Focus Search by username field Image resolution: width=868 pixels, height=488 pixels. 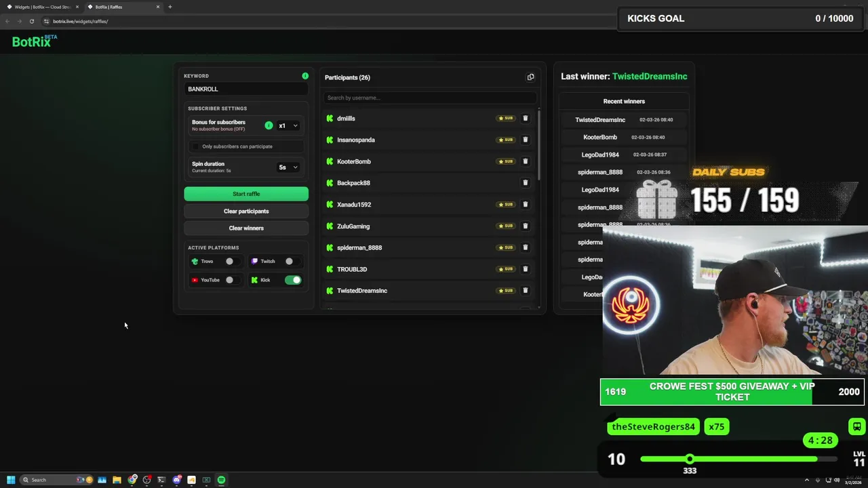pyautogui.click(x=430, y=98)
